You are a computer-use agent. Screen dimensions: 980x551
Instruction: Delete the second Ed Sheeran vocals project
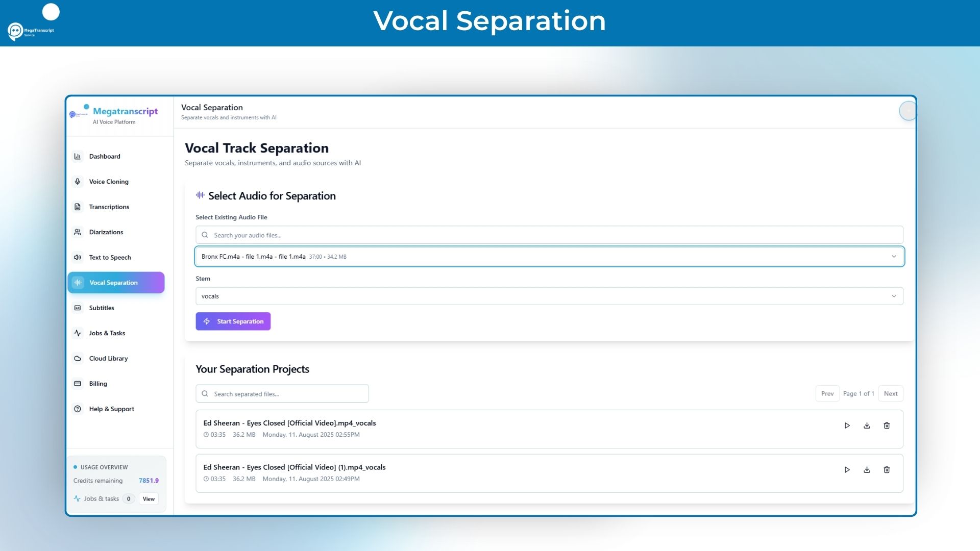pyautogui.click(x=887, y=469)
